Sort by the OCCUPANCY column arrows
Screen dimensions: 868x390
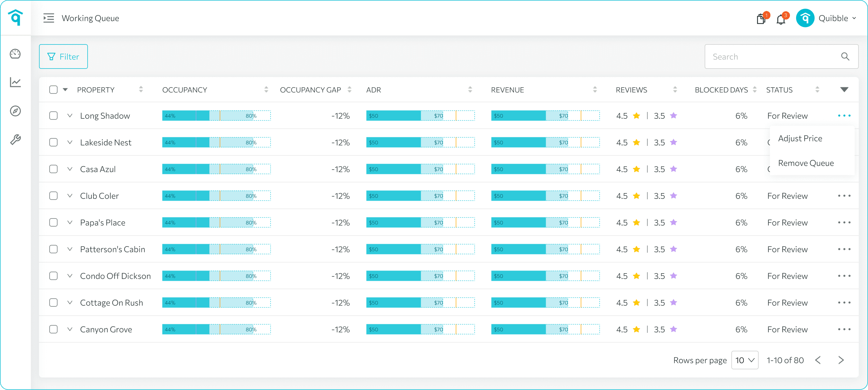coord(266,90)
